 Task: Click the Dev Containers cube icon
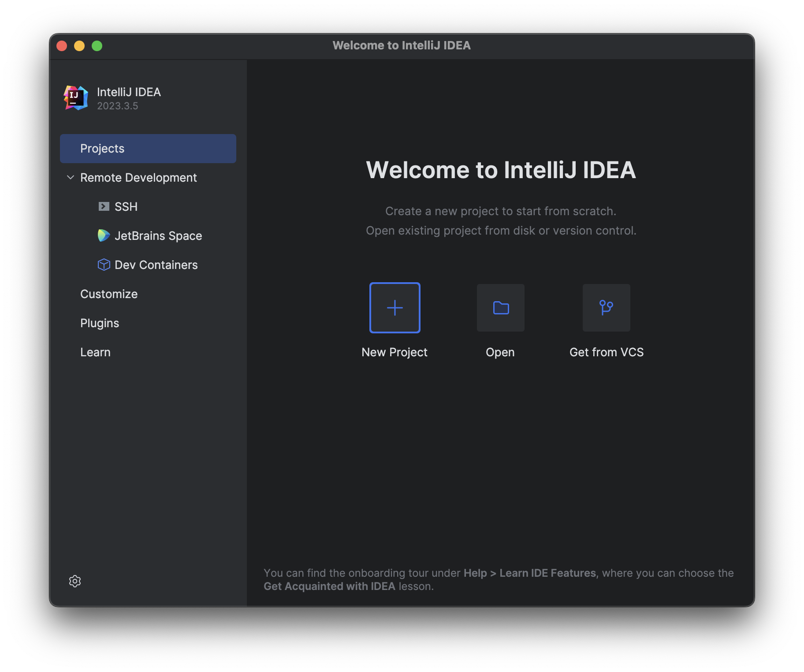coord(104,265)
